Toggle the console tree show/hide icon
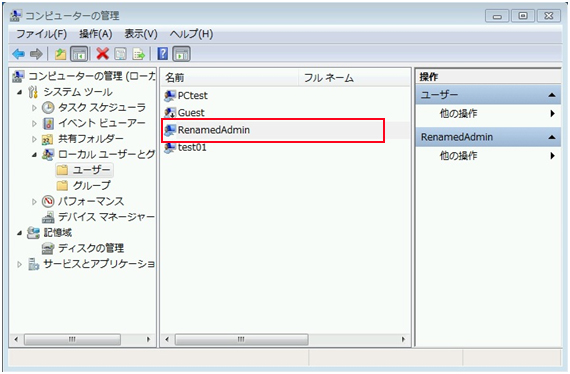 pos(79,54)
